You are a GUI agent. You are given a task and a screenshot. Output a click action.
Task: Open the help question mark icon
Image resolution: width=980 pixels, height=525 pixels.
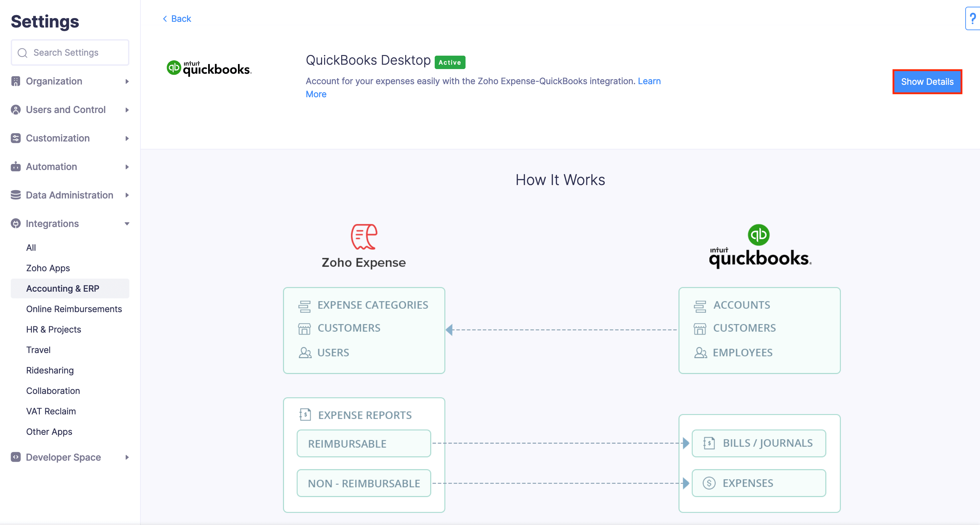972,18
